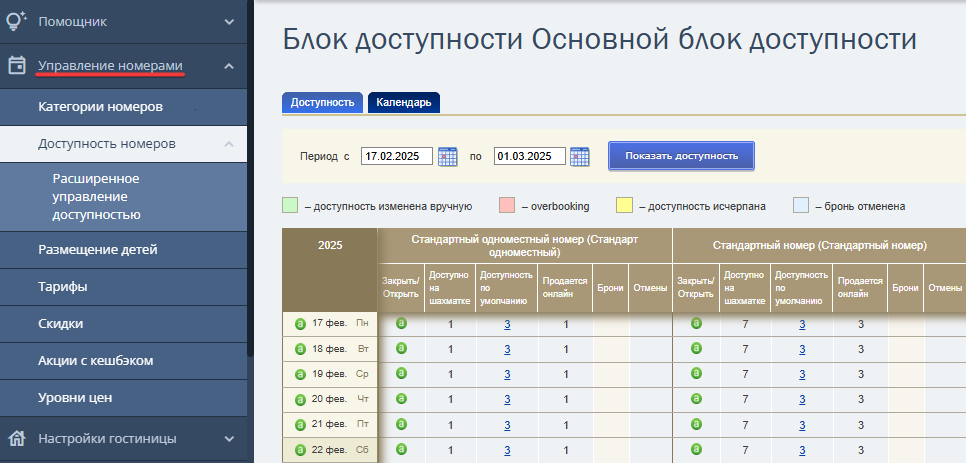Click the lightbulb Помощник icon

[x=16, y=21]
